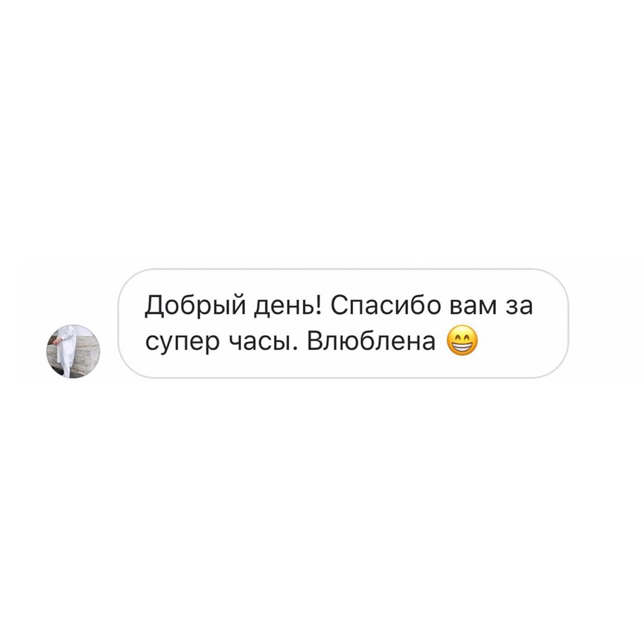Click the word "за" ending the first line
Screen dimensions: 644x644
click(519, 306)
